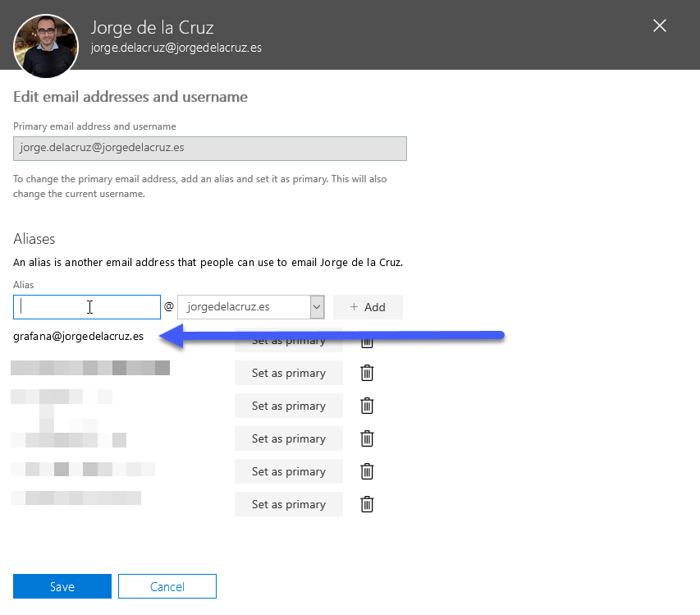Set the third alias as primary
700x615 pixels.
[289, 406]
